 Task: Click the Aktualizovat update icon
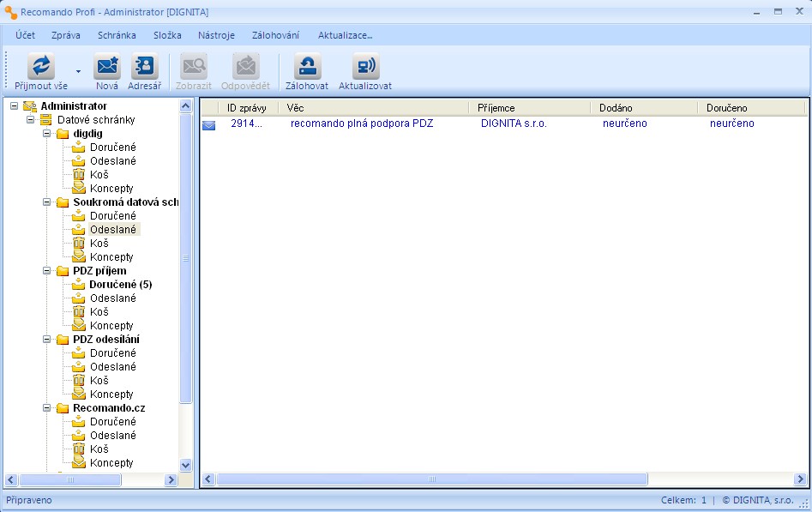pyautogui.click(x=365, y=66)
